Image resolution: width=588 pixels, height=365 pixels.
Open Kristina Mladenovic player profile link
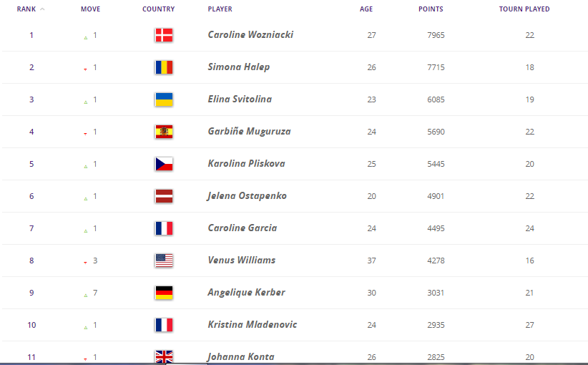click(253, 325)
